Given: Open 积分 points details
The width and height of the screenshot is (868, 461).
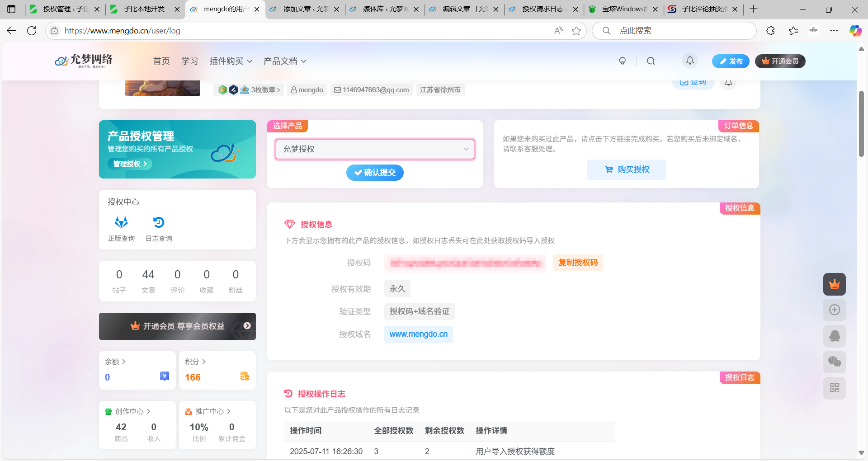Looking at the screenshot, I should click(x=195, y=362).
